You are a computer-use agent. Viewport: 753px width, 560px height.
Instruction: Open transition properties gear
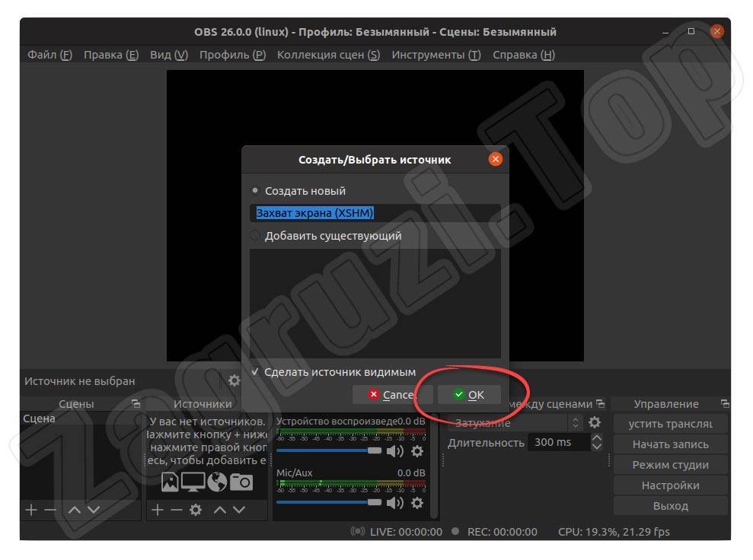[x=595, y=422]
